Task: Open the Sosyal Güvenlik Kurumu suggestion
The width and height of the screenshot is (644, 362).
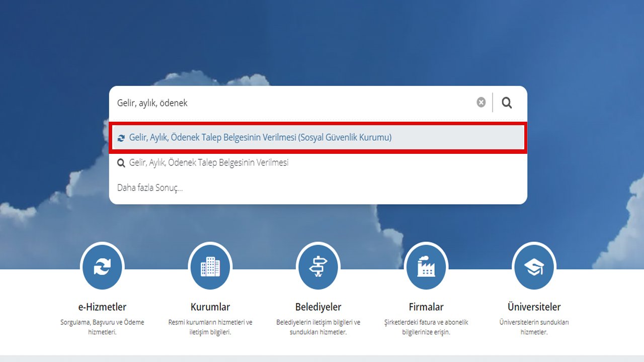Action: point(318,137)
